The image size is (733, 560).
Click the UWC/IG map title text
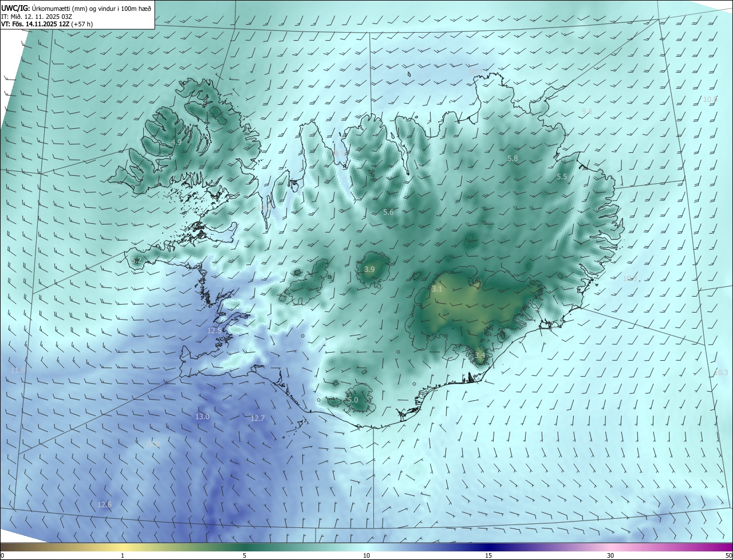[76, 8]
